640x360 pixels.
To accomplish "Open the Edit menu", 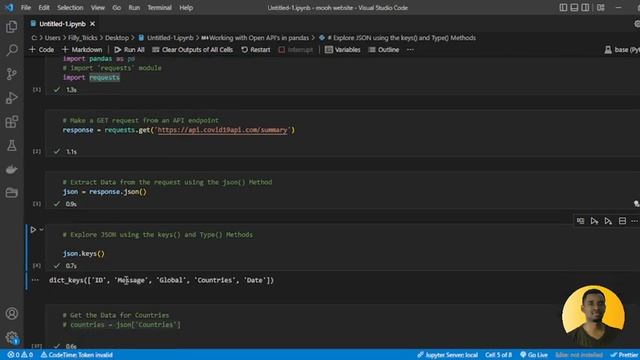I will coord(44,7).
